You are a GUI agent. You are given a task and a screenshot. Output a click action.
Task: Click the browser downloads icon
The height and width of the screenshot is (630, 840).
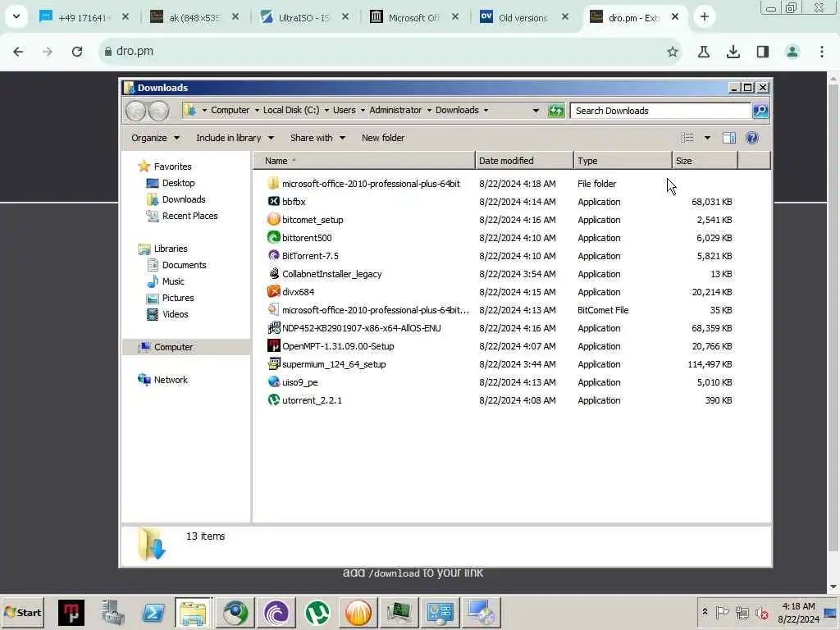coord(733,52)
